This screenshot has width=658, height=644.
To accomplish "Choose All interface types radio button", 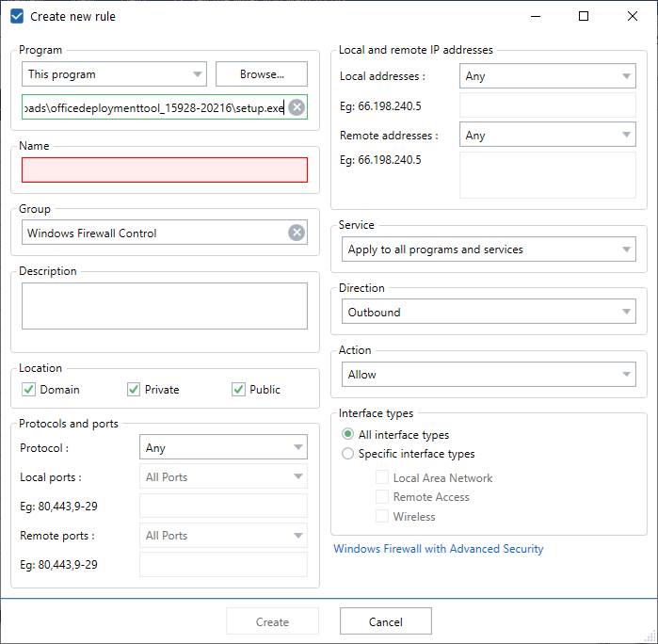I will tap(348, 435).
